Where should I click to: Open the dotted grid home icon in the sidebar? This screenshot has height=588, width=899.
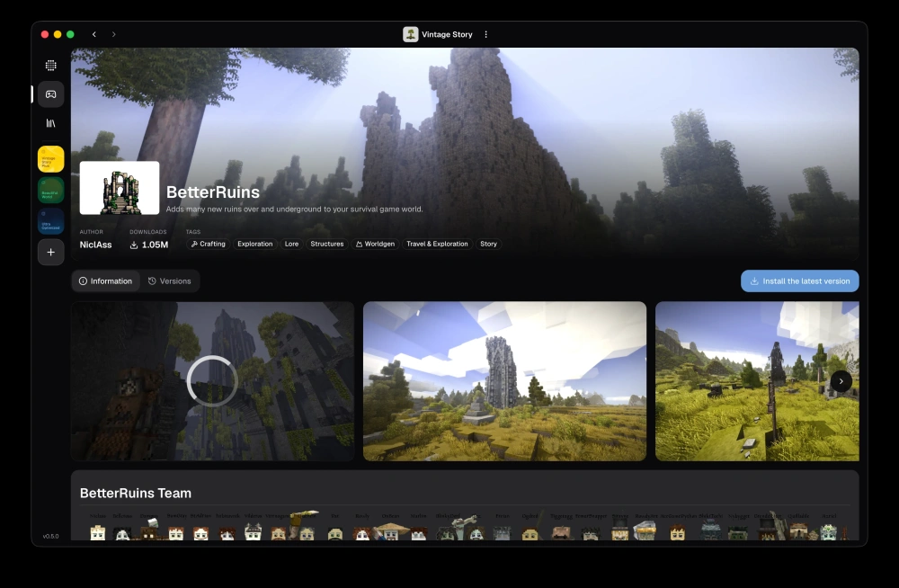pyautogui.click(x=51, y=66)
